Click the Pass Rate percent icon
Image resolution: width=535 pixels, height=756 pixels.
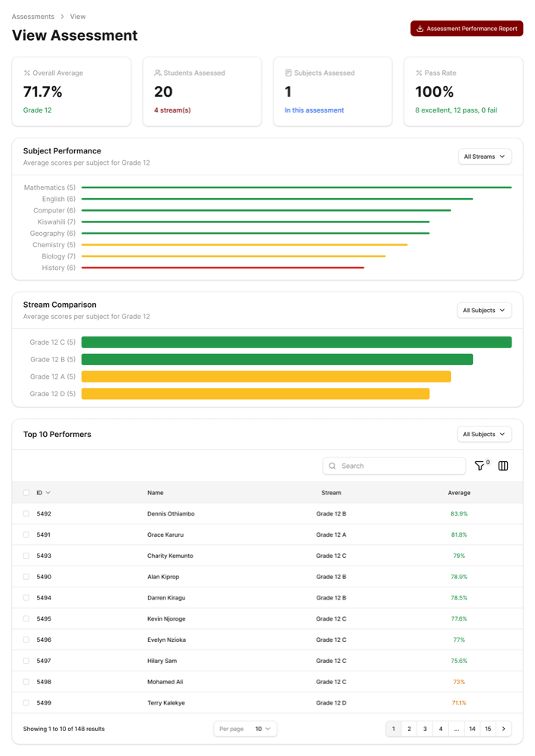(x=419, y=73)
